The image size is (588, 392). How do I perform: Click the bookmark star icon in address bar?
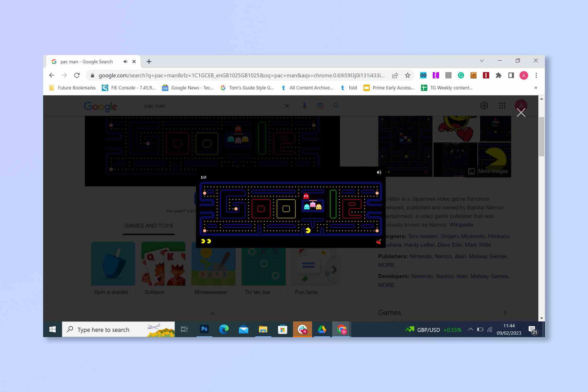pos(407,75)
